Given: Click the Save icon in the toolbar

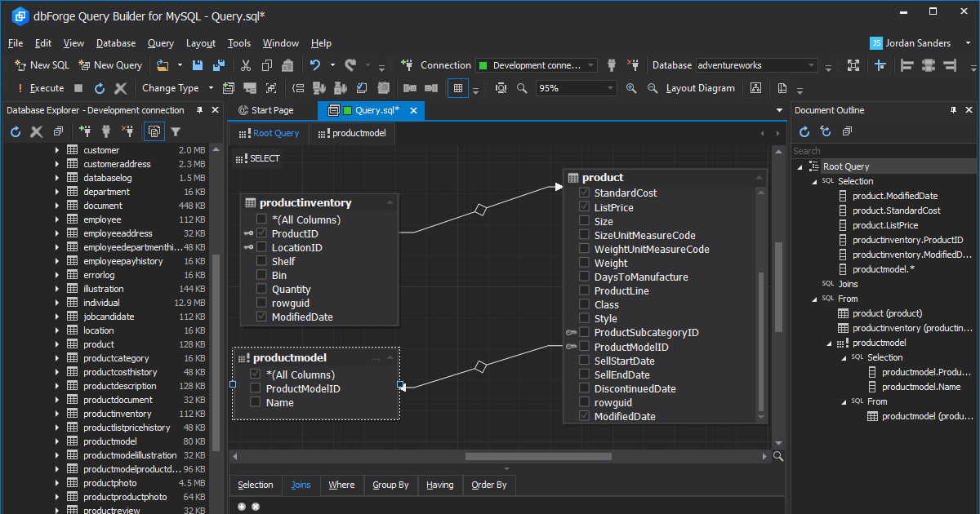Looking at the screenshot, I should [198, 65].
